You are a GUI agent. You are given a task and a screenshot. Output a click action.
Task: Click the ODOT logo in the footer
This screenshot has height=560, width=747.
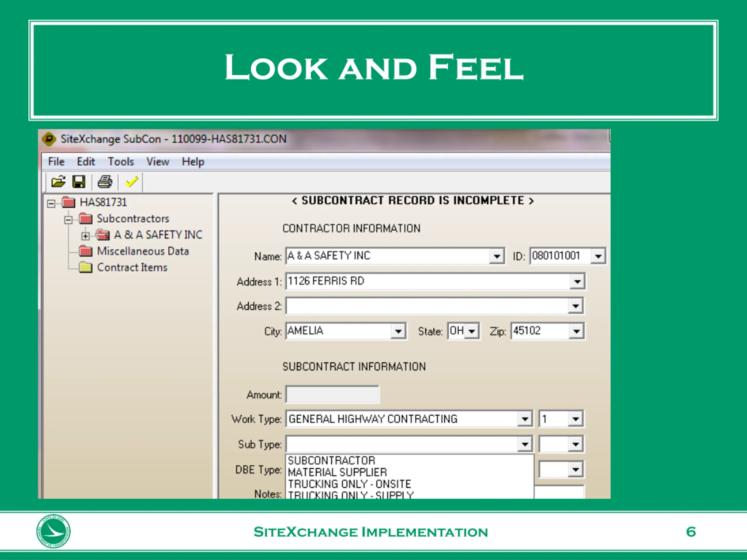point(53,531)
